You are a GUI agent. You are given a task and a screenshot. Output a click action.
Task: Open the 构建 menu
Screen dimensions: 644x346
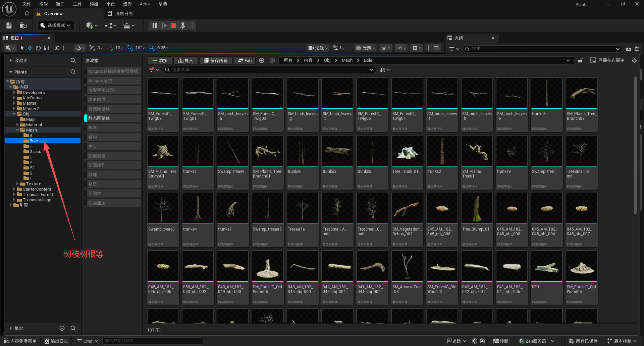click(x=94, y=4)
